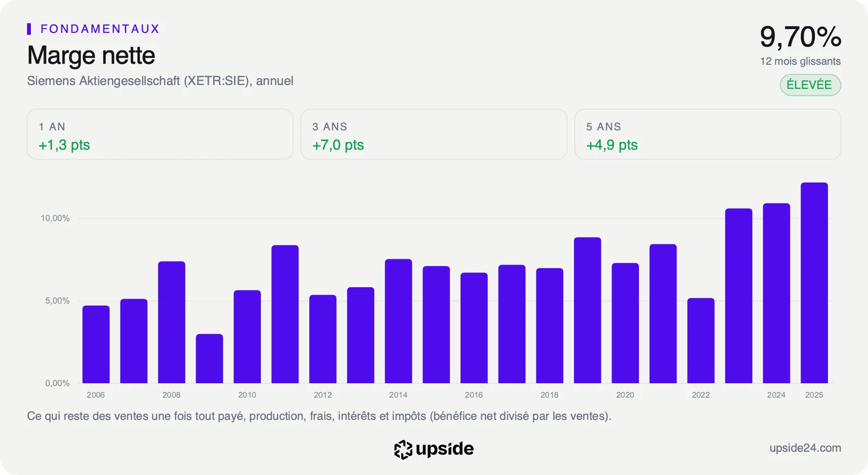Click the "5,00%" y-axis label
Image resolution: width=868 pixels, height=475 pixels.
58,301
